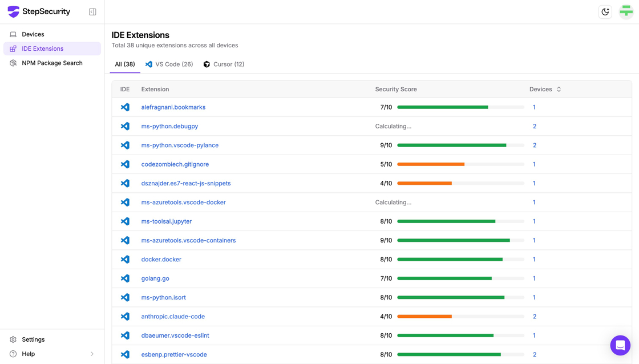Toggle dark mode theme
The height and width of the screenshot is (364, 639).
(x=605, y=12)
